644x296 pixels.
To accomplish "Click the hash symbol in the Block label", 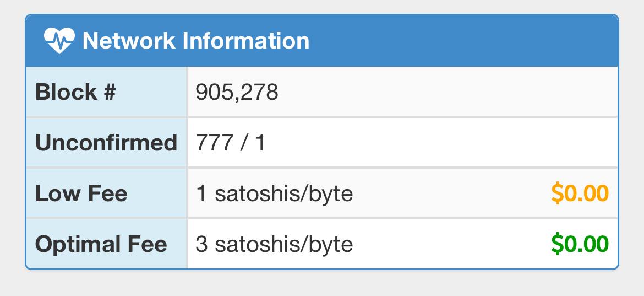I will pyautogui.click(x=108, y=92).
